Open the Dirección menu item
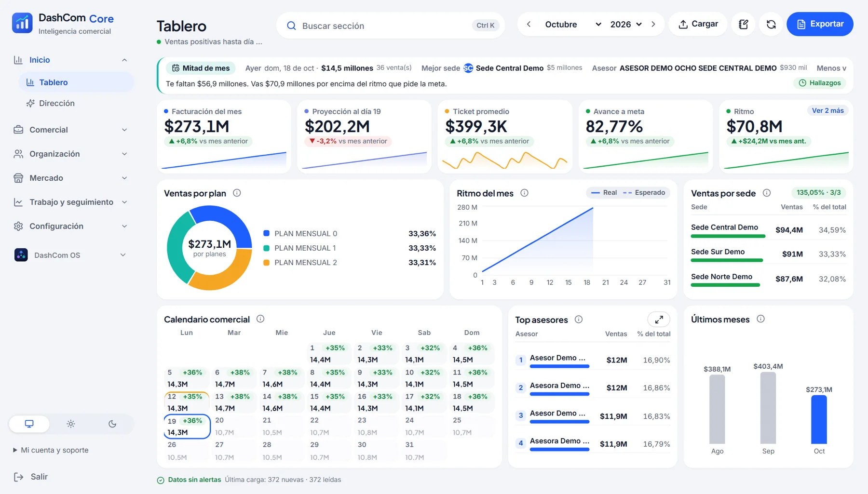 (76, 103)
